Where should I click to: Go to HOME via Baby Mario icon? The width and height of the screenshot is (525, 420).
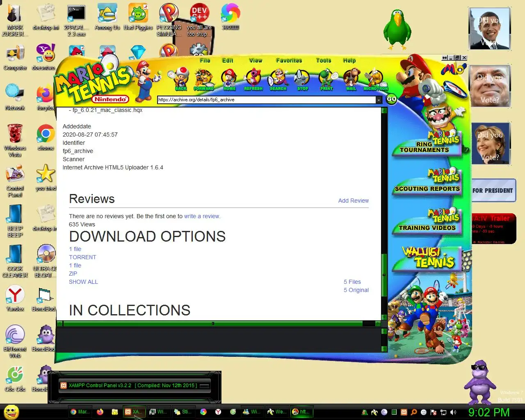click(x=229, y=79)
